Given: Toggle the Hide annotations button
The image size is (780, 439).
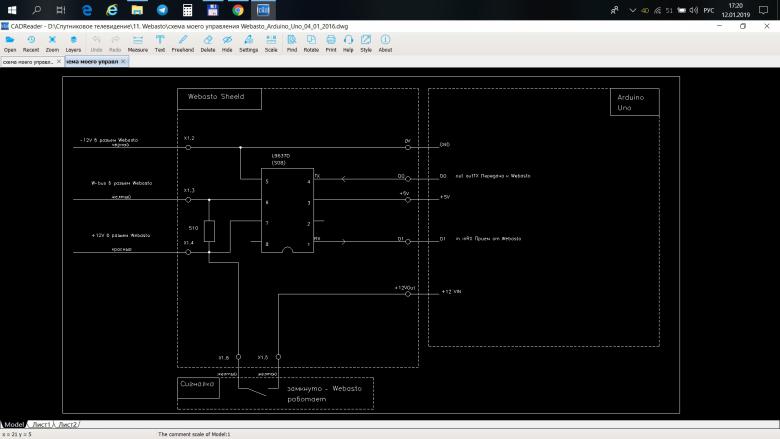Looking at the screenshot, I should (227, 42).
